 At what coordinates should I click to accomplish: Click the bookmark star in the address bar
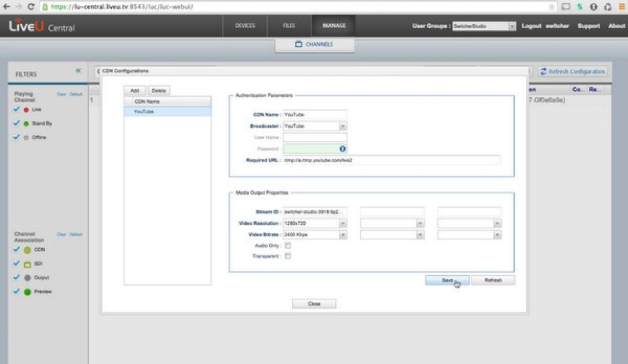point(552,7)
